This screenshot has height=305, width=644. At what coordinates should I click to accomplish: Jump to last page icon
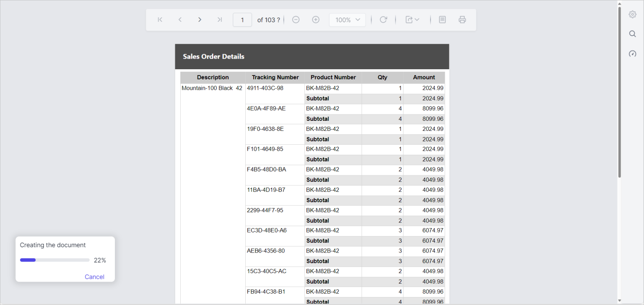click(219, 20)
